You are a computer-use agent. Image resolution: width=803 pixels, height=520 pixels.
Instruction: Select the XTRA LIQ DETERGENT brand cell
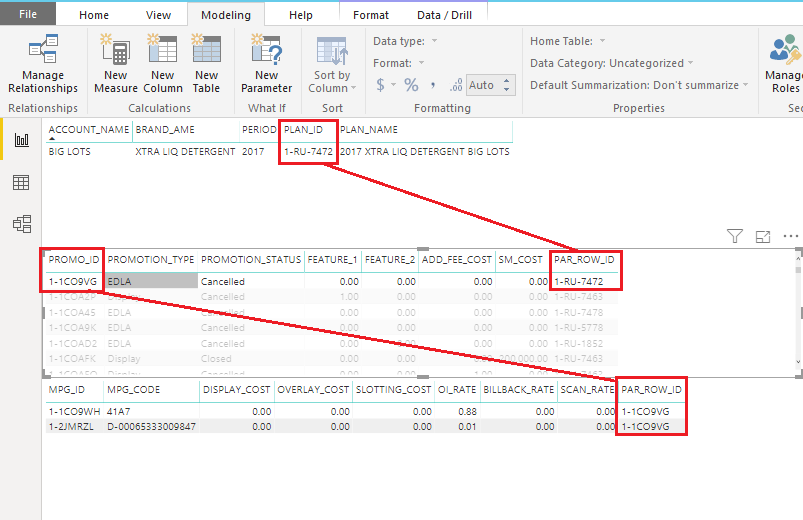coord(185,152)
